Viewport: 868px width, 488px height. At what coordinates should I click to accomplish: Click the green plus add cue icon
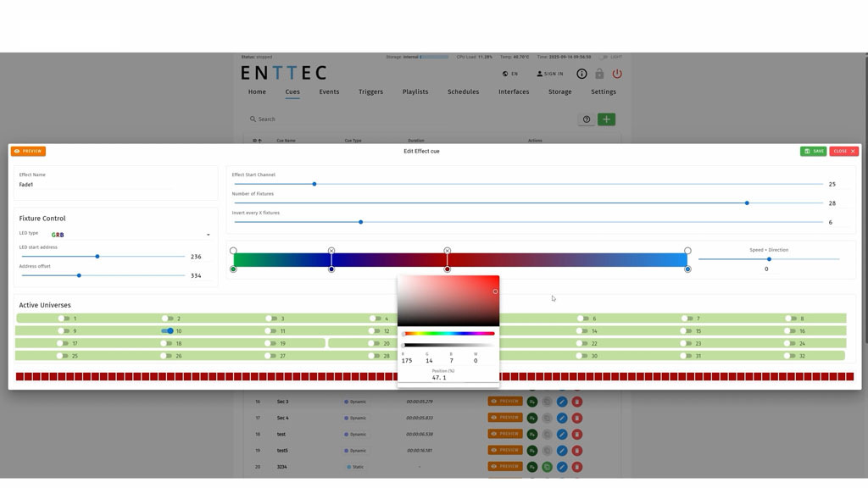606,119
